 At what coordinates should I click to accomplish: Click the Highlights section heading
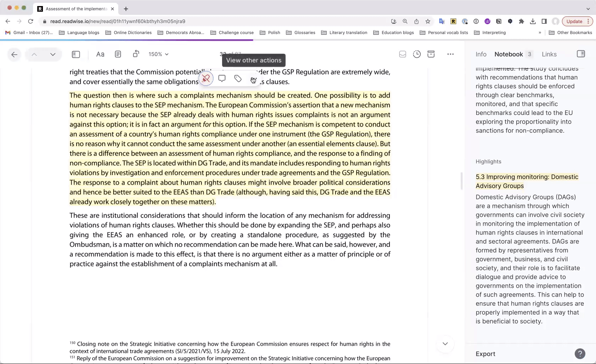click(489, 161)
